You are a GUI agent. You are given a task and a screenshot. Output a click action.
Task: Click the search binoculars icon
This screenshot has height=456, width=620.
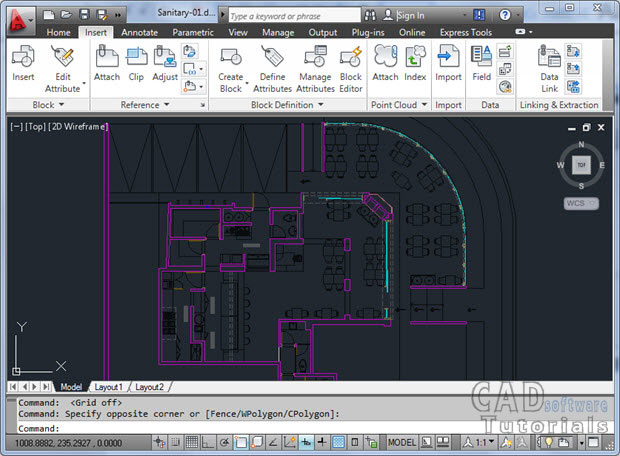[x=370, y=15]
